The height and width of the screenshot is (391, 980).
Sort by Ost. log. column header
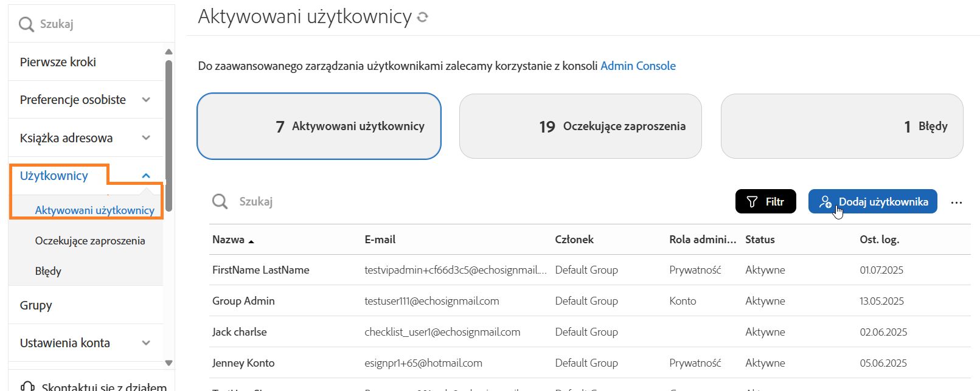pyautogui.click(x=879, y=240)
